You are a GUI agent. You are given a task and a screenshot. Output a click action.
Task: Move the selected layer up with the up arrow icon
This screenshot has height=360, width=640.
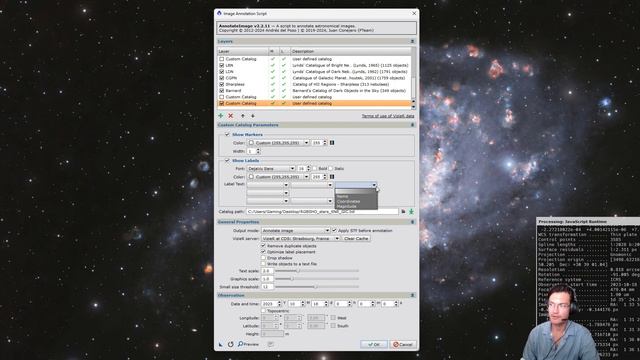click(x=242, y=116)
